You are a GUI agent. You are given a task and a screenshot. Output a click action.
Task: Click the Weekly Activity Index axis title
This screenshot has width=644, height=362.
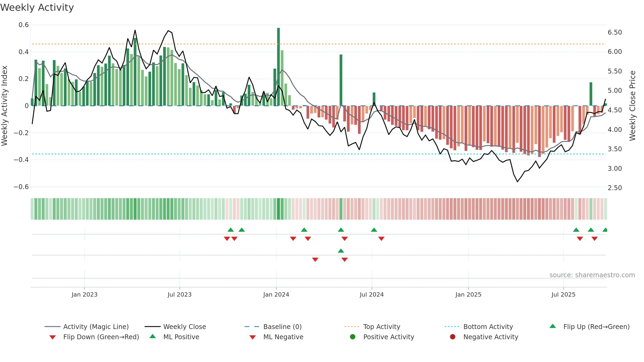(x=4, y=106)
